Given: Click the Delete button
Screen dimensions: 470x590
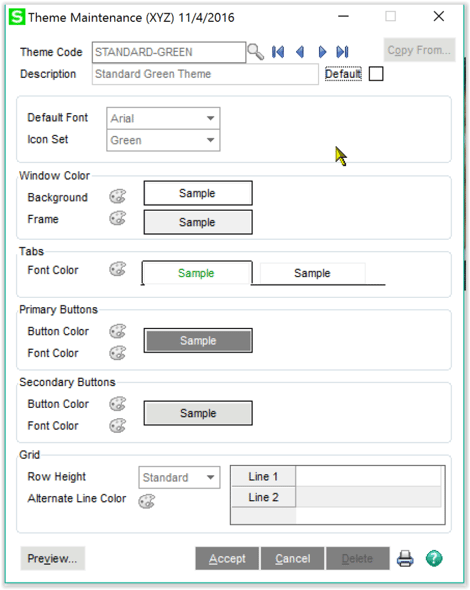Looking at the screenshot, I should pyautogui.click(x=357, y=558).
